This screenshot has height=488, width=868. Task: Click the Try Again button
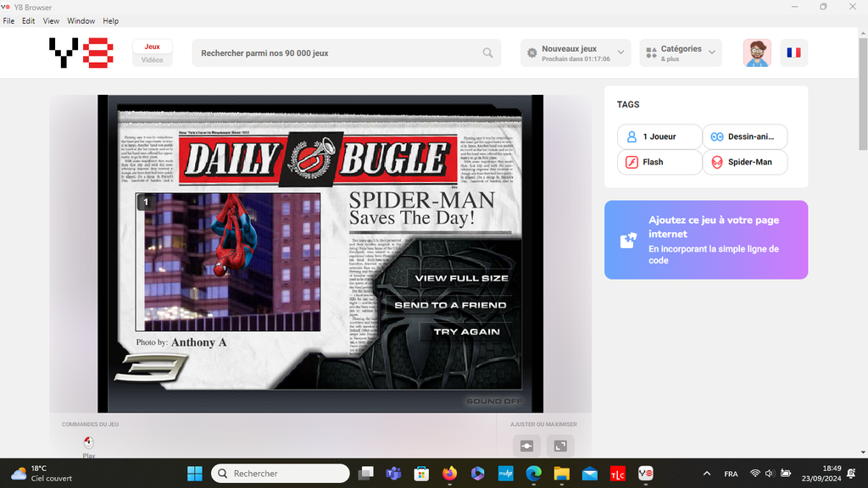click(x=466, y=331)
